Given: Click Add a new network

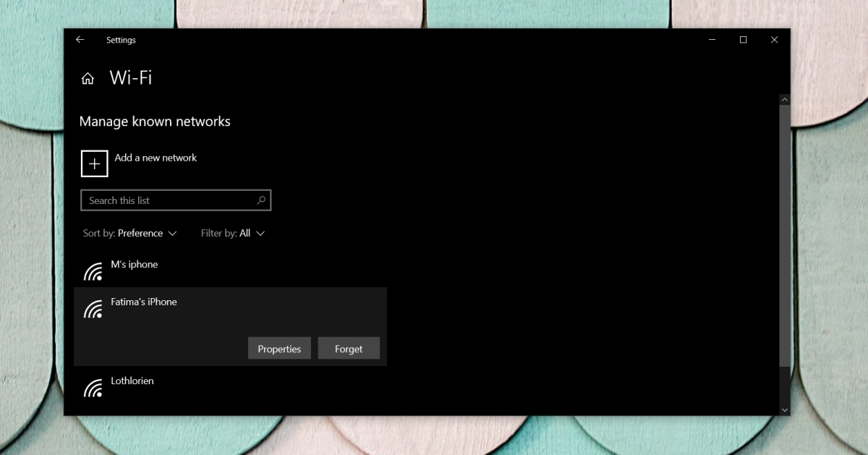Looking at the screenshot, I should tap(156, 158).
